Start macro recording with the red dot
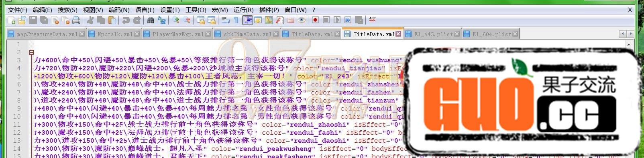This screenshot has width=644, height=158. click(x=315, y=20)
